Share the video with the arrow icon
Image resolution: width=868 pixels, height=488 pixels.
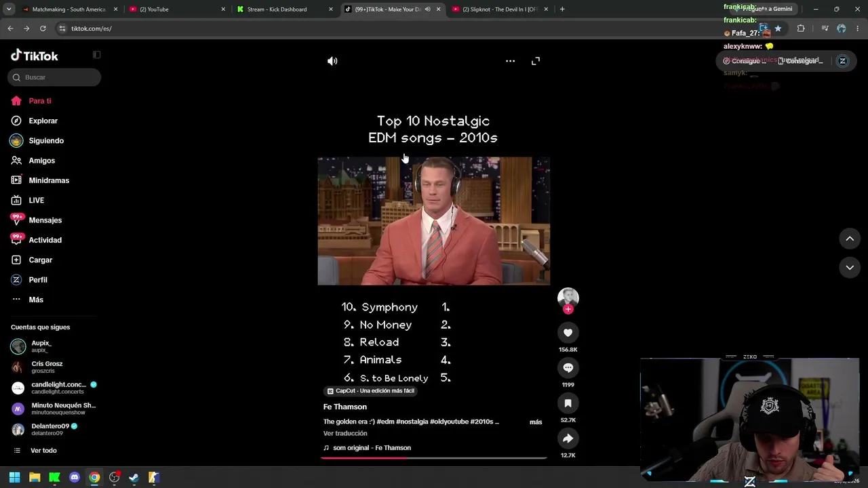coord(568,439)
